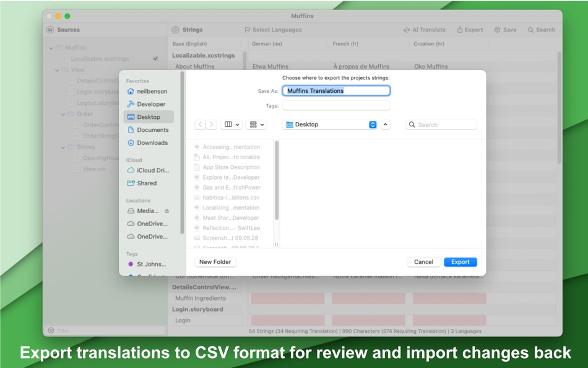Select Screensh...t 09.05.28 file
The height and width of the screenshot is (368, 588).
click(231, 238)
